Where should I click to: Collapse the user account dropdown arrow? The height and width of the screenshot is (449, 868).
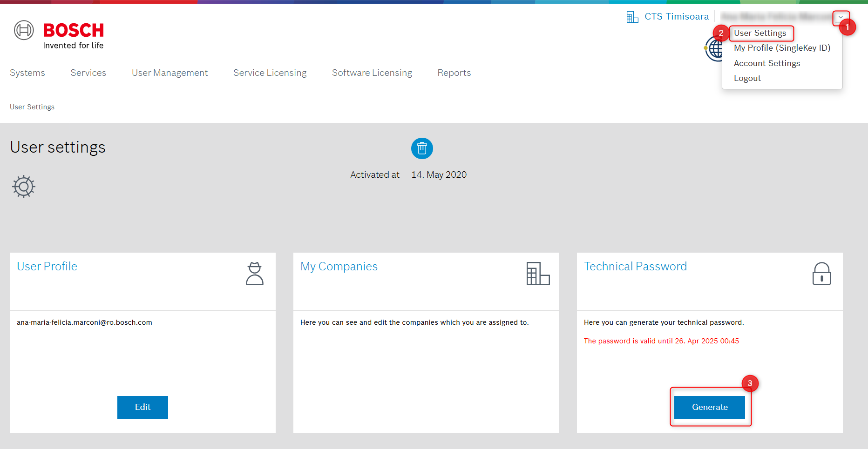click(x=841, y=18)
